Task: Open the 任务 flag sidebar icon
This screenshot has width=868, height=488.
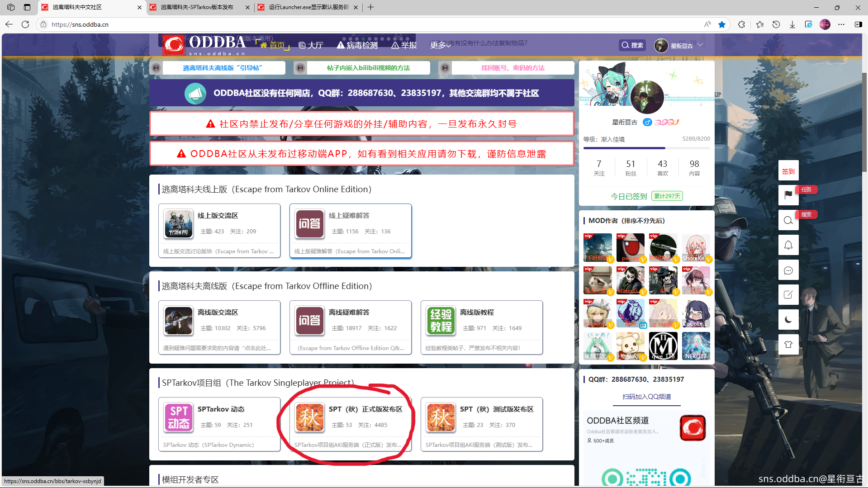Action: [x=788, y=195]
